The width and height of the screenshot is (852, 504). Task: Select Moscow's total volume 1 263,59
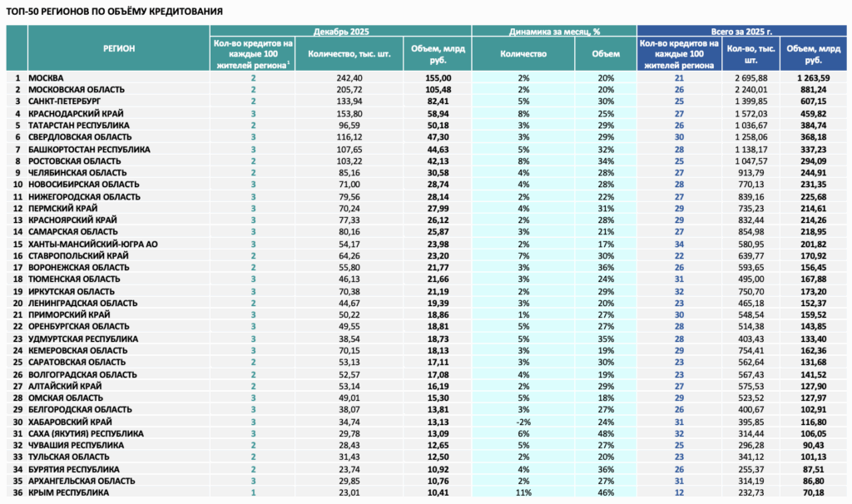coord(814,78)
